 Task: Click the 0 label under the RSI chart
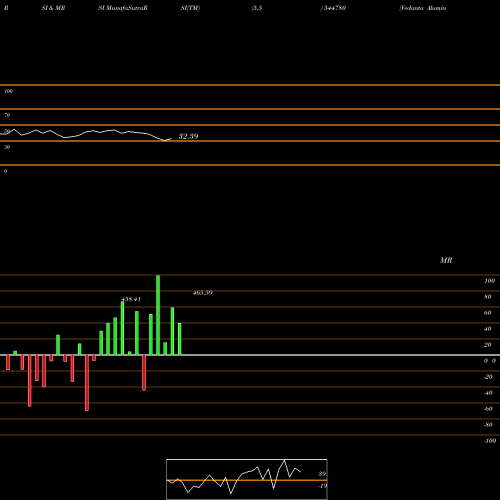click(5, 171)
